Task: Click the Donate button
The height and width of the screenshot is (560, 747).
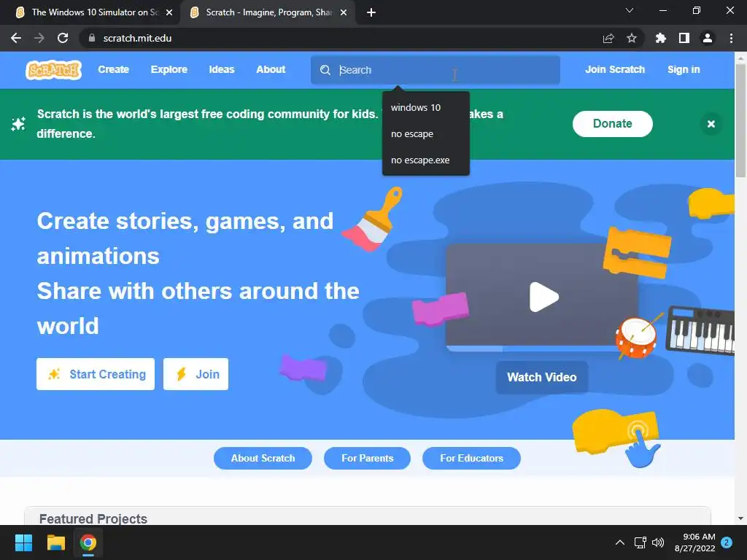Action: pyautogui.click(x=612, y=124)
